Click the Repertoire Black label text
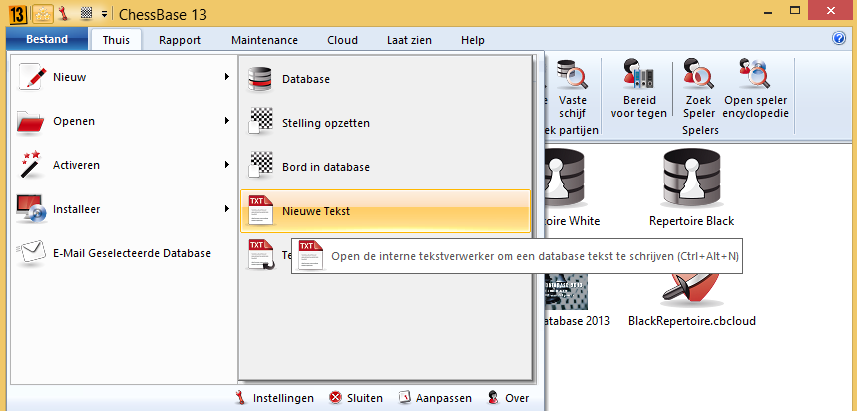857x411 pixels. point(691,221)
